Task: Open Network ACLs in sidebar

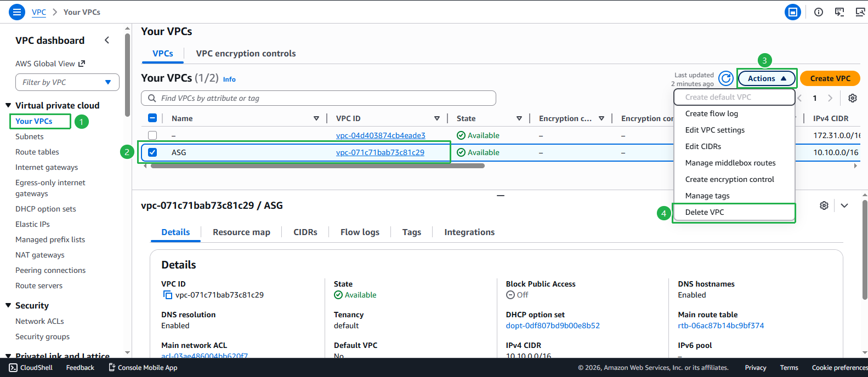Action: tap(39, 321)
